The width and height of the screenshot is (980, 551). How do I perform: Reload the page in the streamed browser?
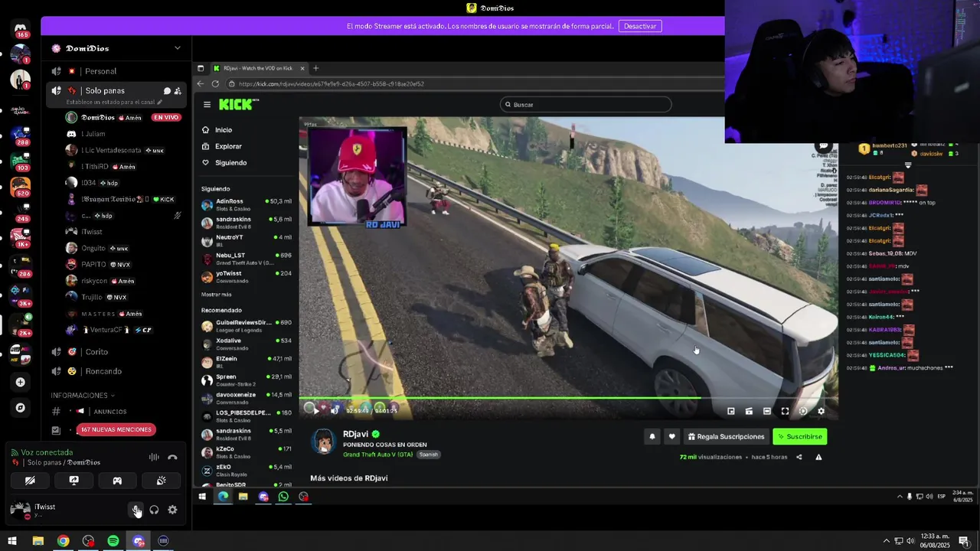click(215, 84)
